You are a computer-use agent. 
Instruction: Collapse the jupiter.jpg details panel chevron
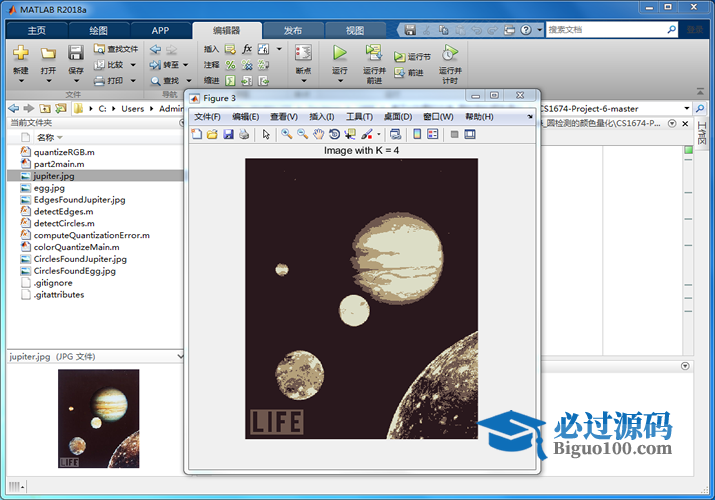[x=180, y=356]
